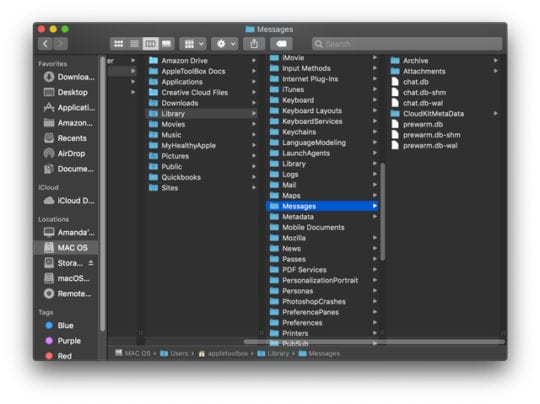
Task: Open Documents in the sidebar
Action: [x=68, y=169]
